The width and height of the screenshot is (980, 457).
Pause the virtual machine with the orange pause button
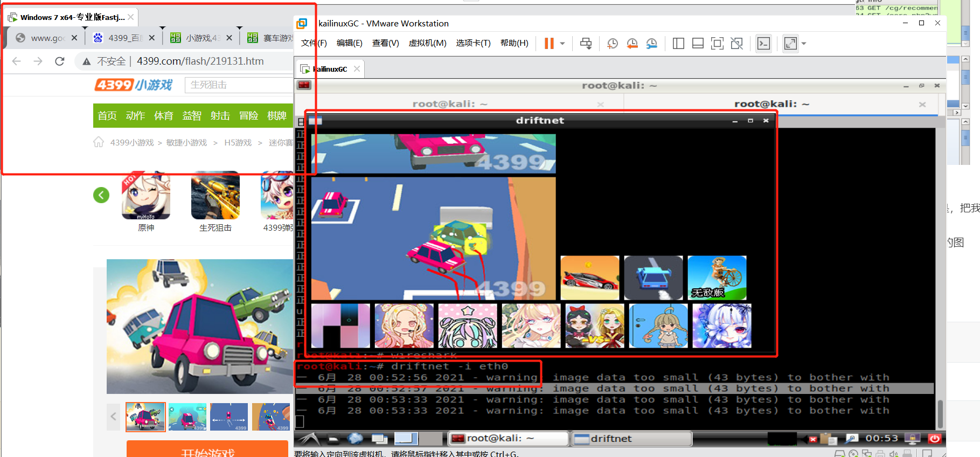coord(549,44)
